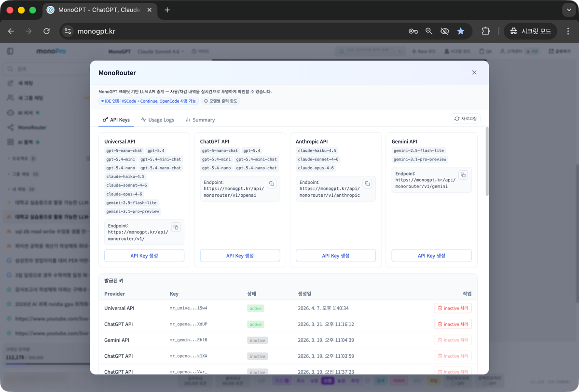Screen dimensions: 579x392
Task: Create a Gemini API key
Action: click(431, 256)
